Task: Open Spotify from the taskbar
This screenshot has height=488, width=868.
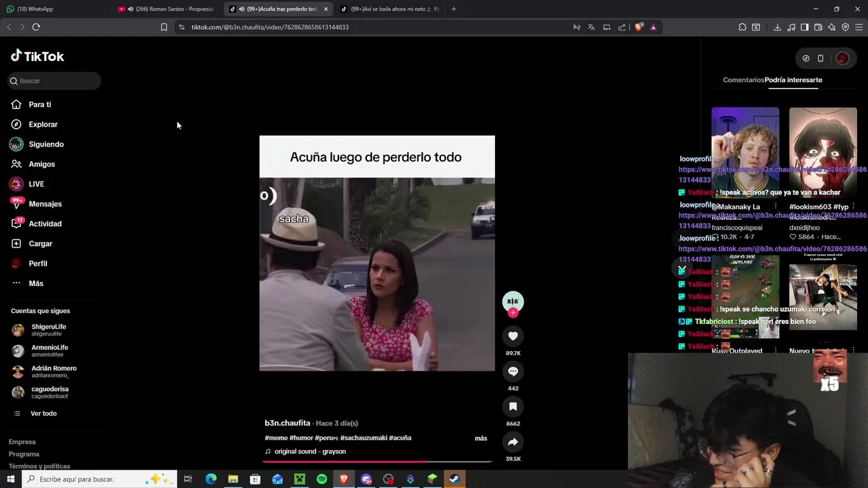Action: 322,479
